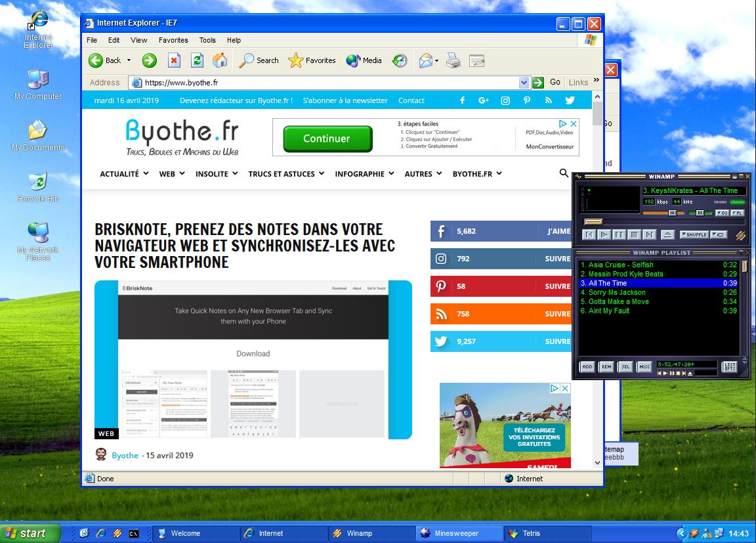
Task: Adjust the Winamp balance slider
Action: [x=700, y=213]
